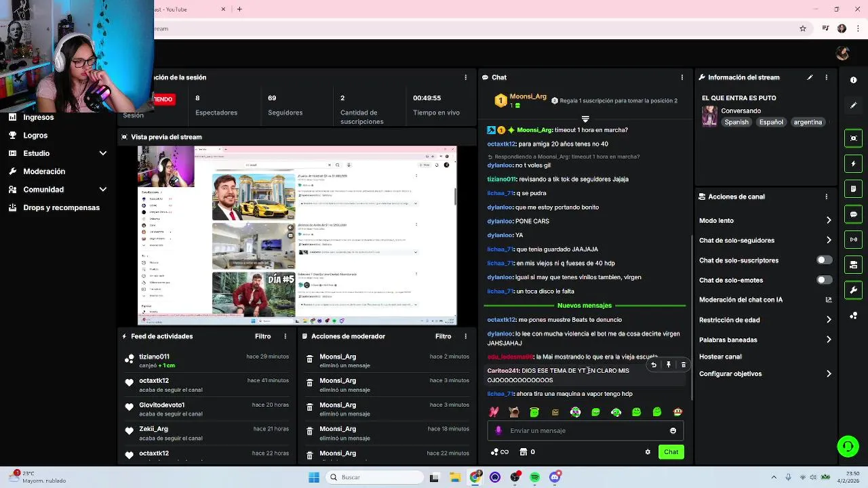Open the emote picker in message box
868x488 pixels.
tap(673, 430)
